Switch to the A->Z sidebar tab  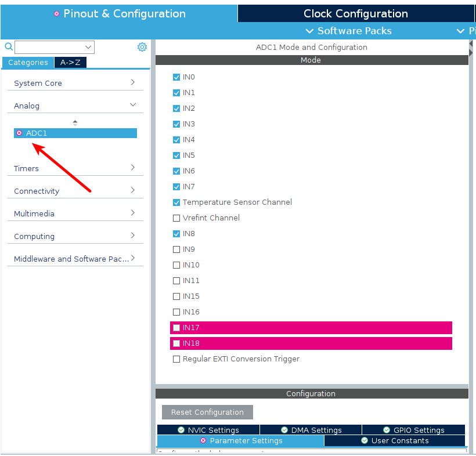click(x=70, y=62)
